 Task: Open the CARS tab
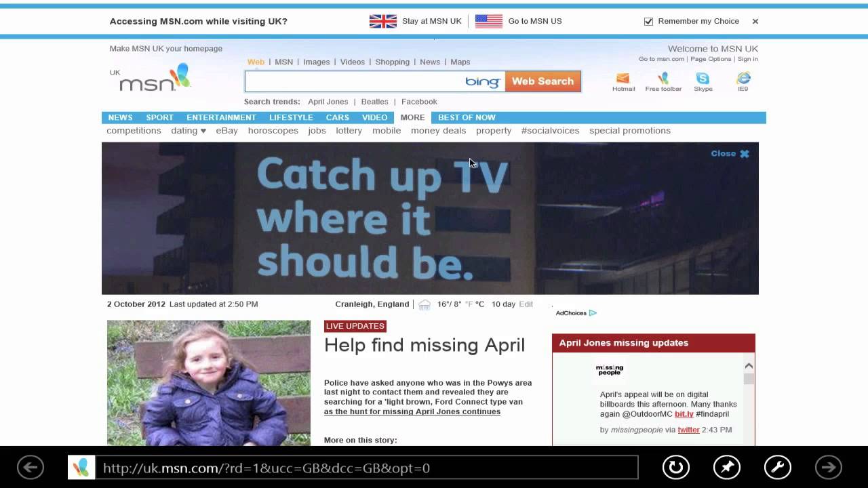point(337,117)
